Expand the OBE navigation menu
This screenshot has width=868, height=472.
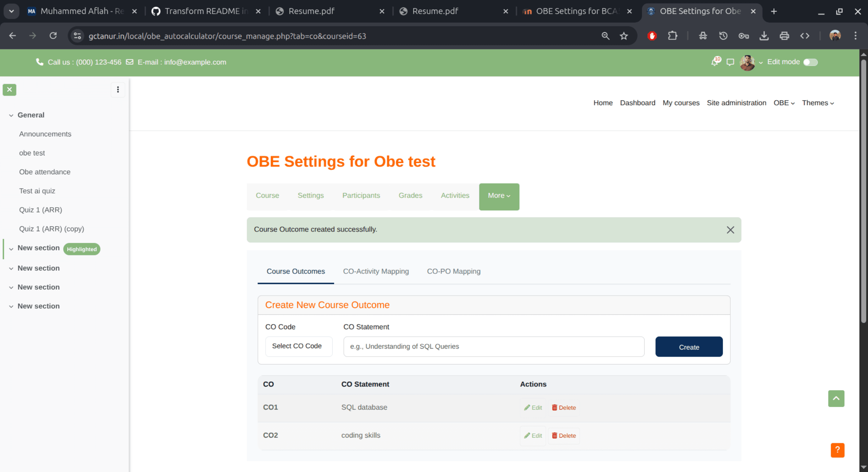point(784,103)
